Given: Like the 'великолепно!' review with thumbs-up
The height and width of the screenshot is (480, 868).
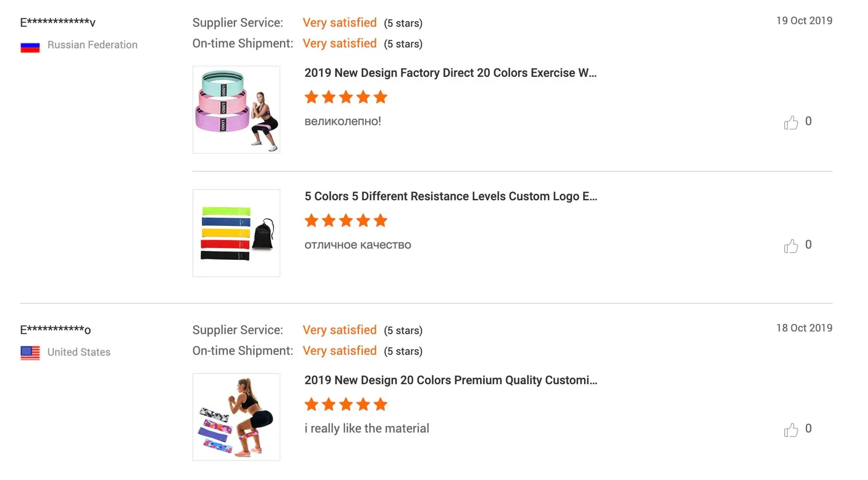Looking at the screenshot, I should tap(791, 122).
